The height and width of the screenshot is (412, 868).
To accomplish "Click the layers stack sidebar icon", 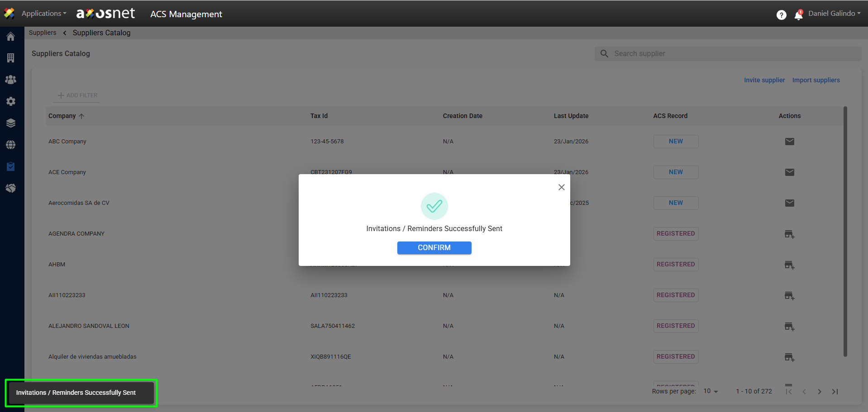I will tap(11, 123).
